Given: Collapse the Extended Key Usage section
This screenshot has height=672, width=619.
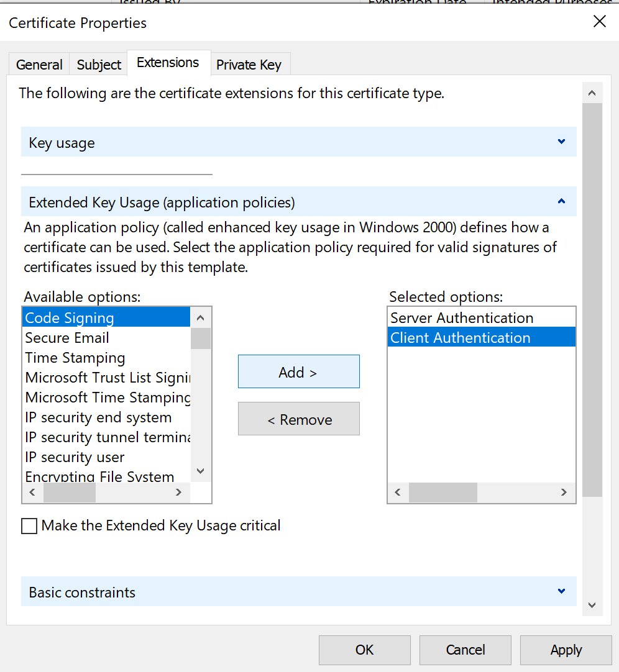Looking at the screenshot, I should point(561,202).
